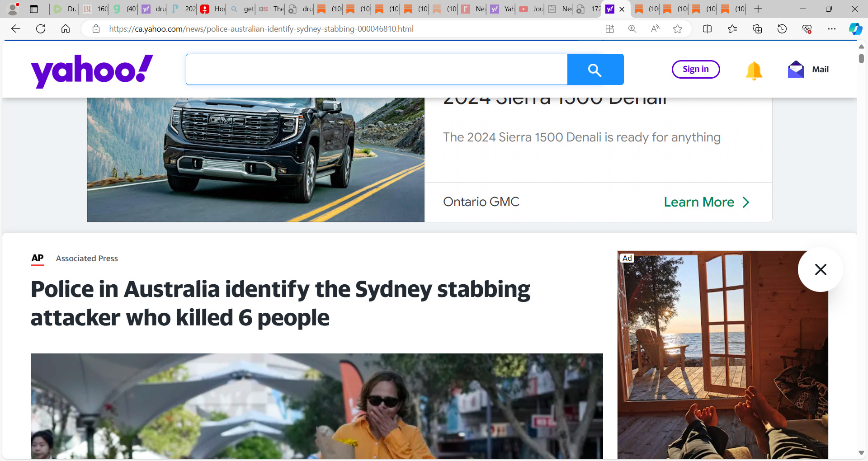Submit search with blue magnifier button

pos(595,70)
